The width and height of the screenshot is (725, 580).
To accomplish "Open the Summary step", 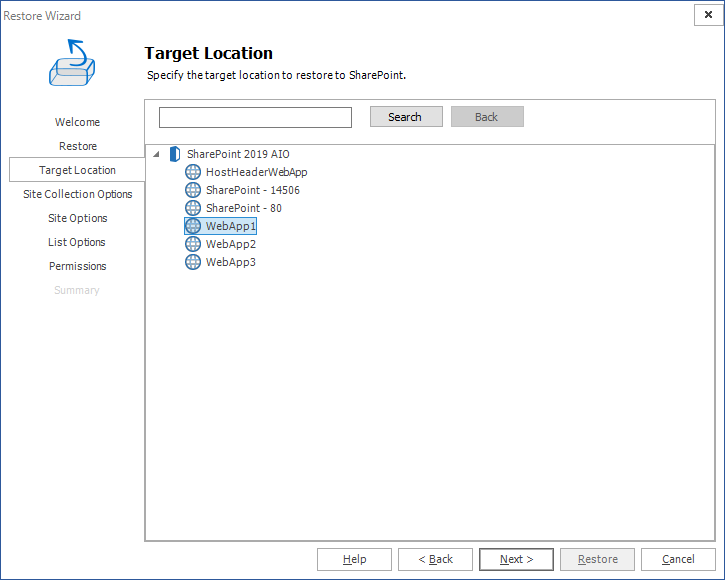I will [x=77, y=290].
